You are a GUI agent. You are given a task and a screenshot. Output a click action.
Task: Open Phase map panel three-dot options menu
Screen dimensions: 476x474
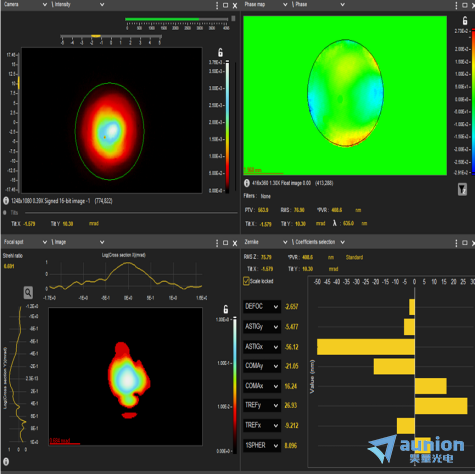coord(456,5)
